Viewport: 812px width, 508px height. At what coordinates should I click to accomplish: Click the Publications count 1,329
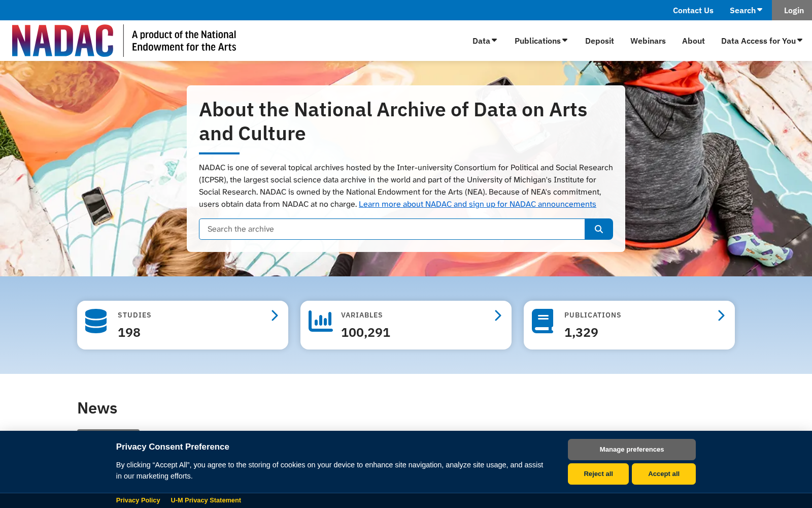click(581, 333)
